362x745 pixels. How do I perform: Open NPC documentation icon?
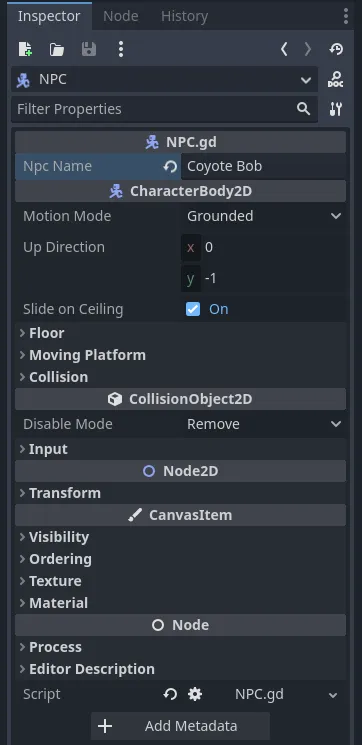pos(336,79)
